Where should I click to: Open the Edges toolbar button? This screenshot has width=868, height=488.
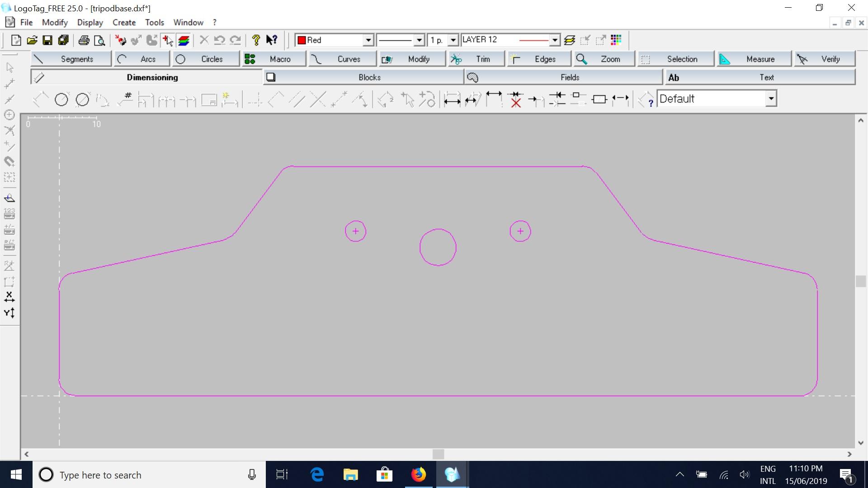tap(539, 59)
